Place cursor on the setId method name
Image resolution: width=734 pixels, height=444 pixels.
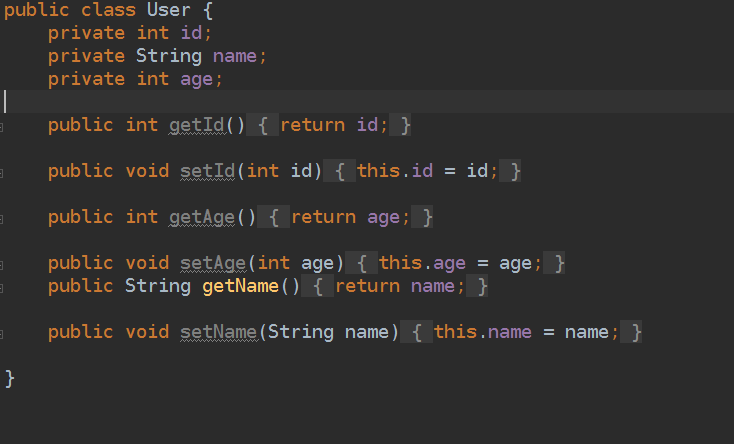click(x=207, y=171)
